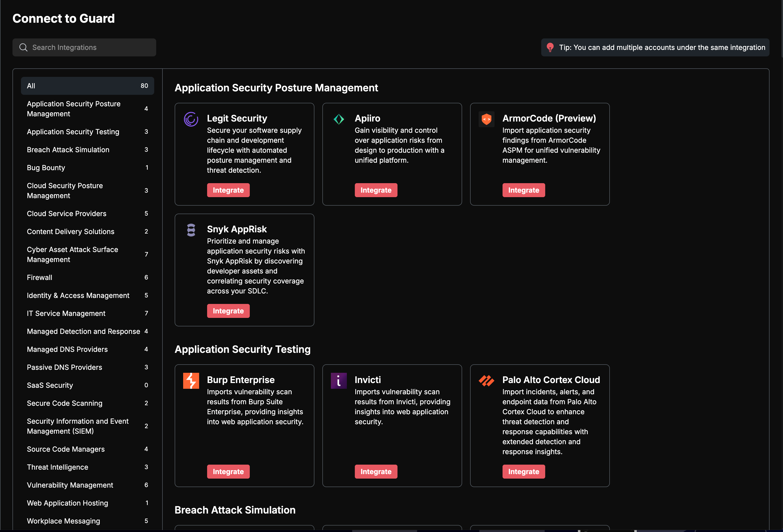Open Passive DNS Providers category
783x532 pixels.
(x=87, y=367)
